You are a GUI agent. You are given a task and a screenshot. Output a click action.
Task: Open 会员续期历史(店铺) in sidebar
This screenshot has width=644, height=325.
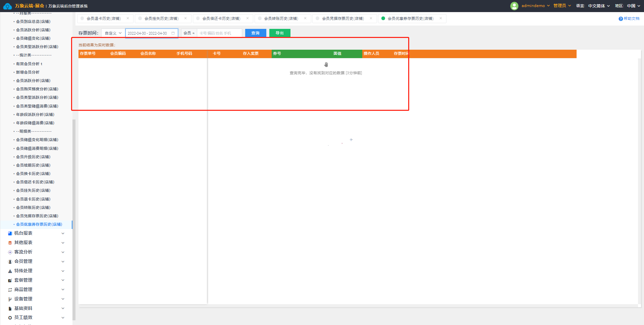coord(33,165)
